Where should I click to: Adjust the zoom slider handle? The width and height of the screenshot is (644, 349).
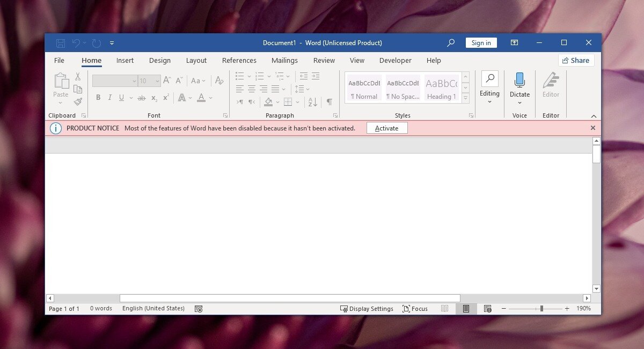coord(541,309)
